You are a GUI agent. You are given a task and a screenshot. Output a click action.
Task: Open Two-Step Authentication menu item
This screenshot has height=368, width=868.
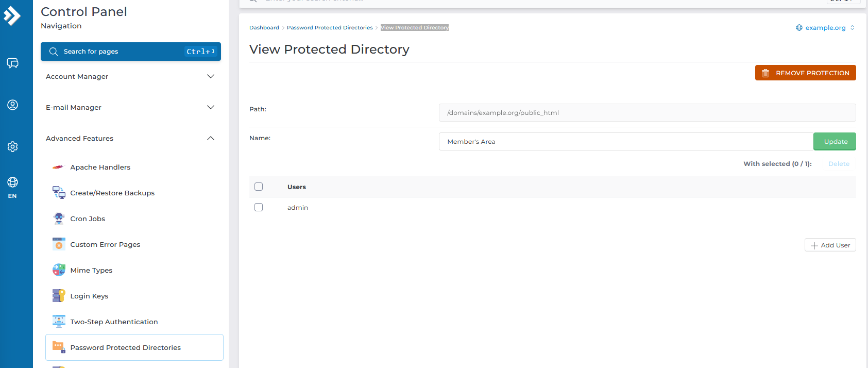(114, 322)
